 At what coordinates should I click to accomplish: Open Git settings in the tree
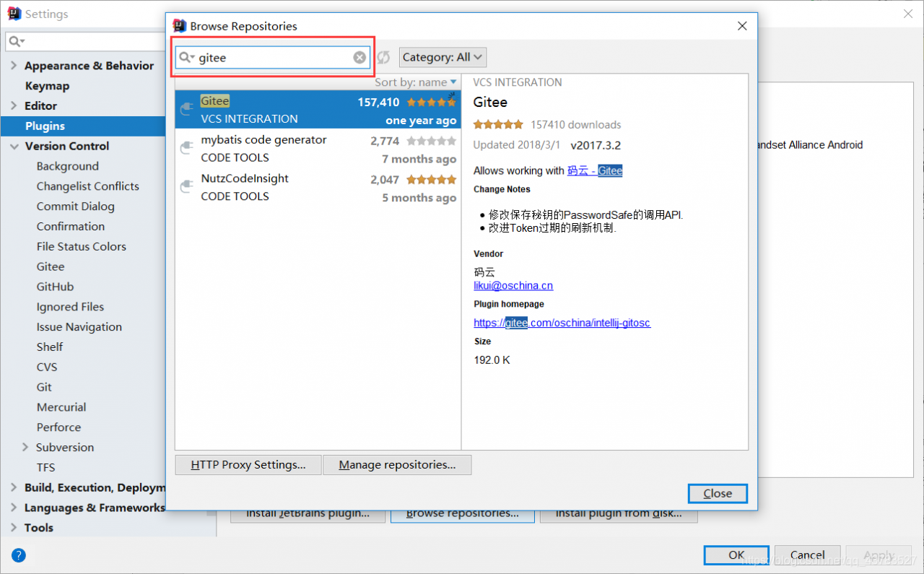[x=44, y=387]
